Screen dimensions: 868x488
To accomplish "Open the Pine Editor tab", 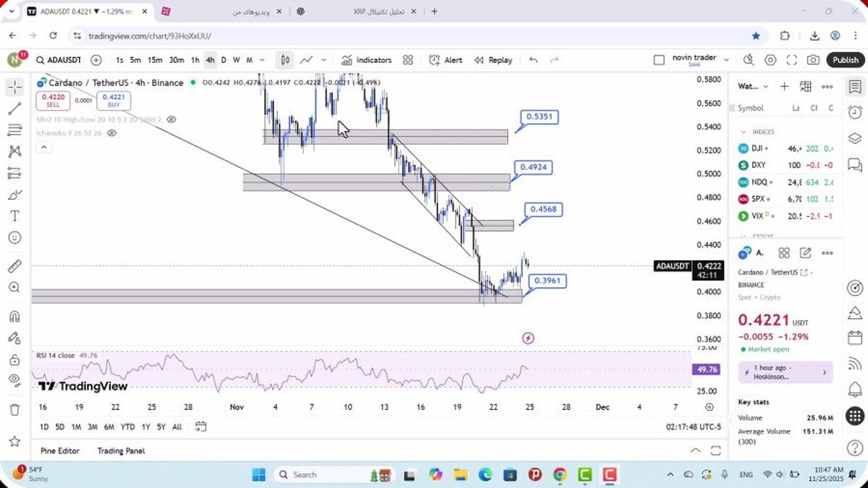I will [60, 450].
